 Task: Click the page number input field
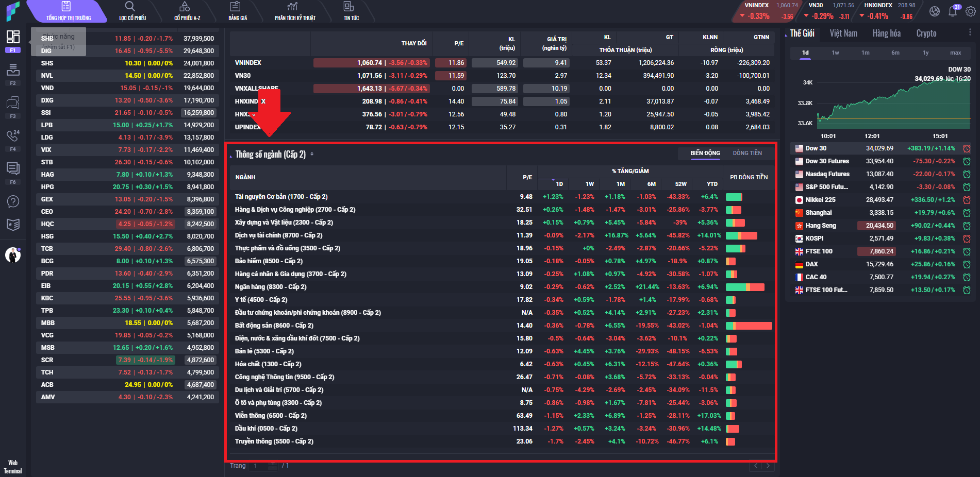coord(260,466)
